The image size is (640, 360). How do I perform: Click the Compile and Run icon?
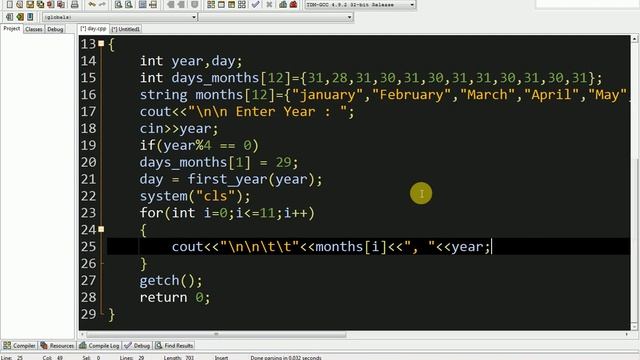[231, 4]
